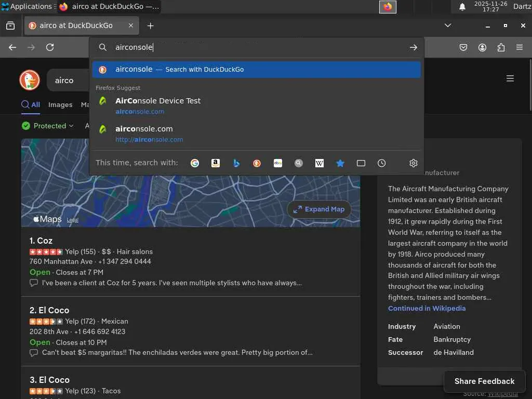Search this time with Wikipedia
This screenshot has height=399, width=532.
pos(320,163)
